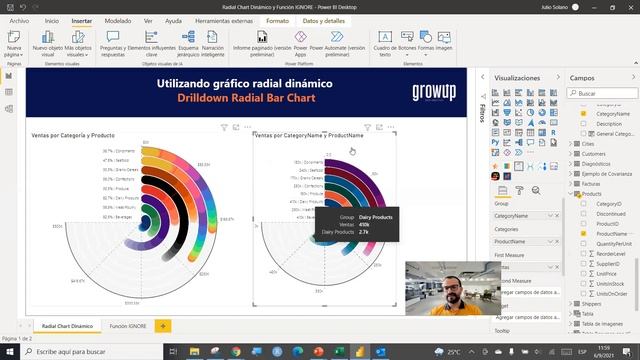The image size is (640, 360).
Task: Collapse the Products table
Action: 571,194
